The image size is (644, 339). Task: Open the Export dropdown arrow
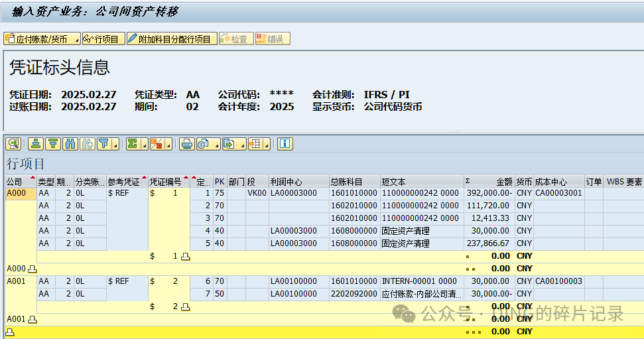[x=242, y=144]
